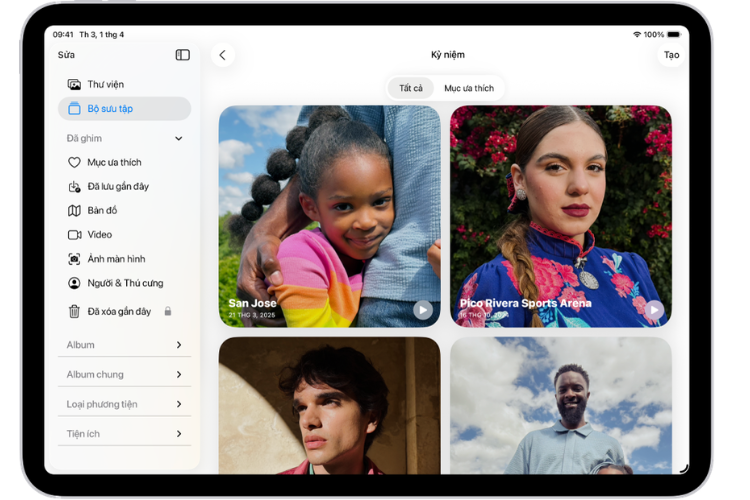
Task: Switch to the Mục ưa thích tab
Action: click(469, 88)
